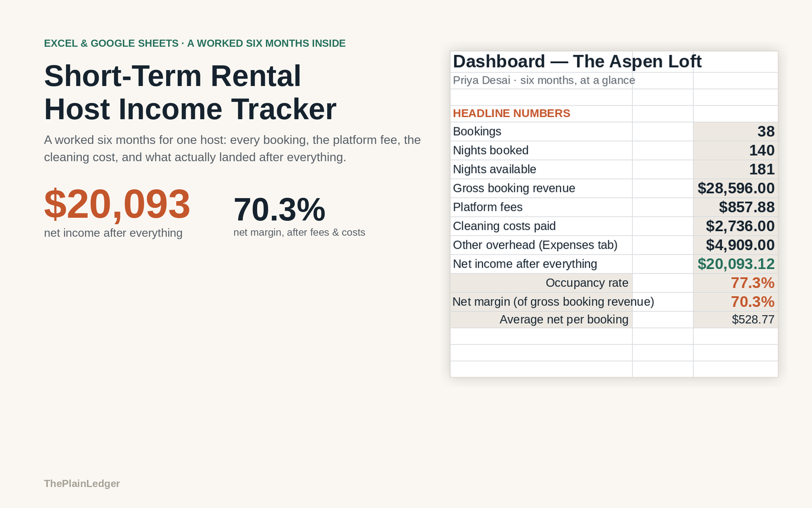Click the Short-Term Rental Host Income Tracker heading
Image resolution: width=812 pixels, height=508 pixels.
click(x=190, y=92)
